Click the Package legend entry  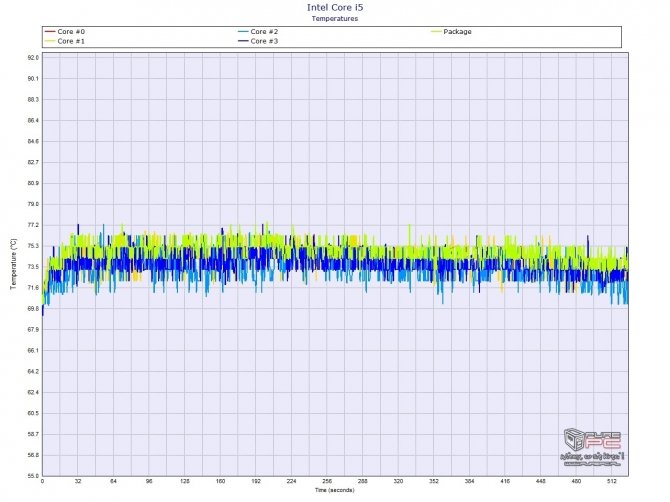(x=451, y=32)
